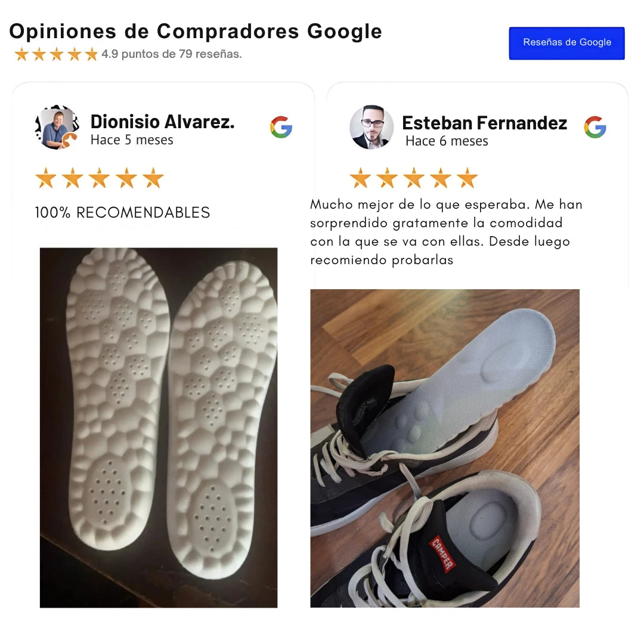Click the first star in Esteban's rating
The image size is (644, 644).
360,178
